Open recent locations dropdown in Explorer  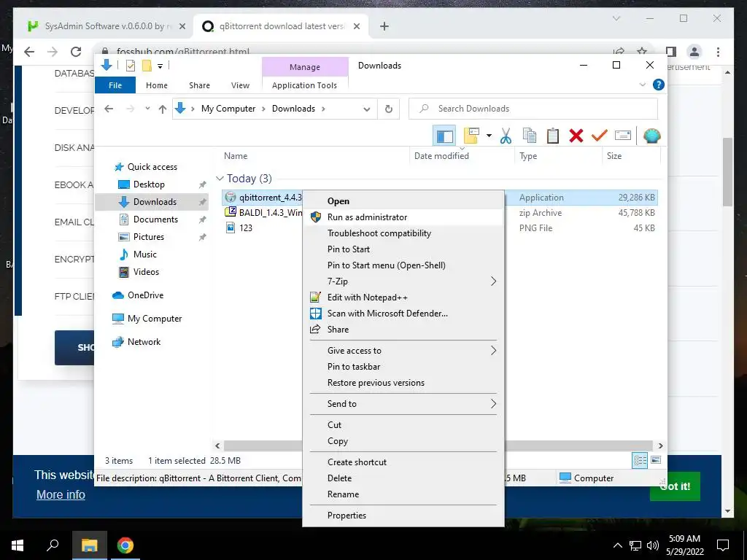pyautogui.click(x=147, y=109)
